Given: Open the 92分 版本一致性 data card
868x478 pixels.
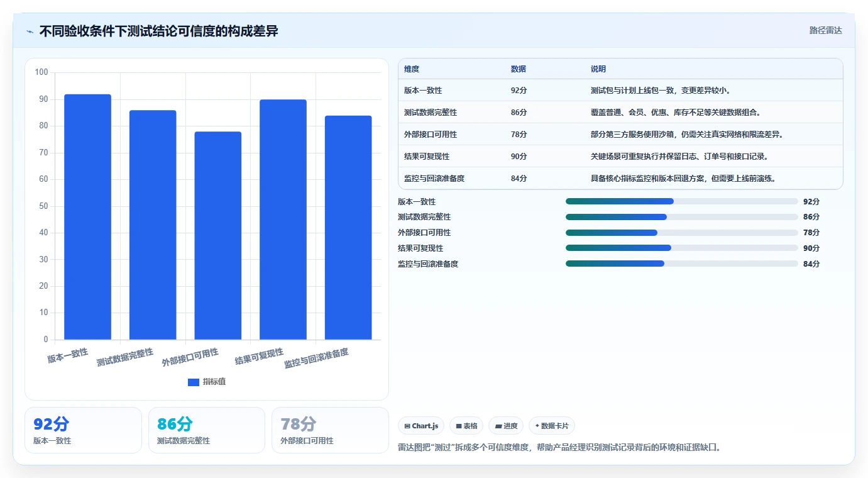Looking at the screenshot, I should point(83,430).
